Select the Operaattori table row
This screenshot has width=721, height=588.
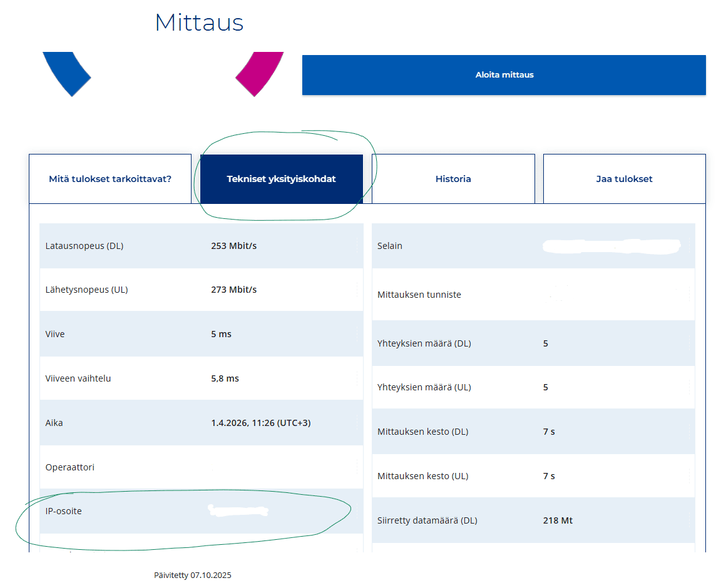pos(201,467)
